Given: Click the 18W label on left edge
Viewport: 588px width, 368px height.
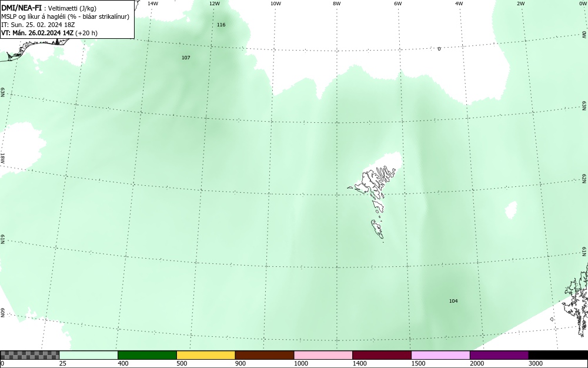Looking at the screenshot, I should tap(2, 158).
